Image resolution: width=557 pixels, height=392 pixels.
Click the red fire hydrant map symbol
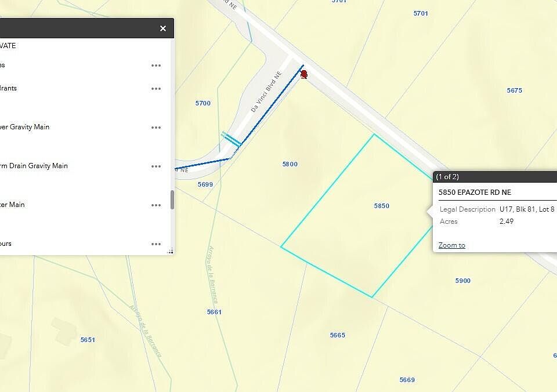coord(303,74)
